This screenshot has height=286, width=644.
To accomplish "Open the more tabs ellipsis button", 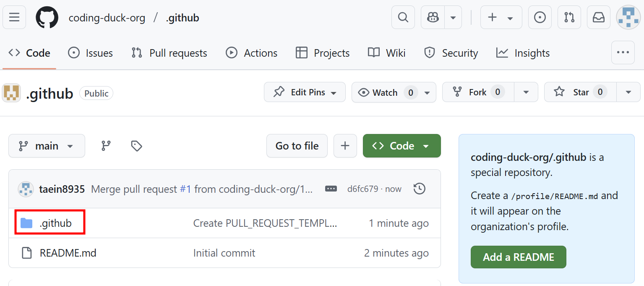I will point(623,52).
